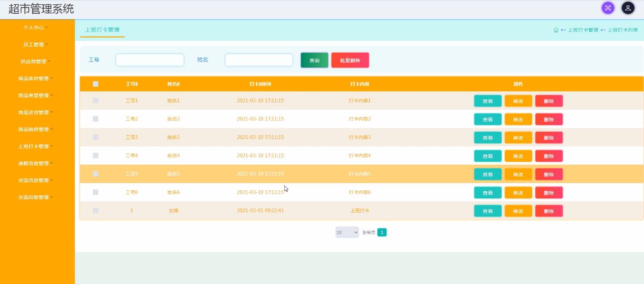Click the 超市管理系统 title
The image size is (644, 284).
coord(41,9)
